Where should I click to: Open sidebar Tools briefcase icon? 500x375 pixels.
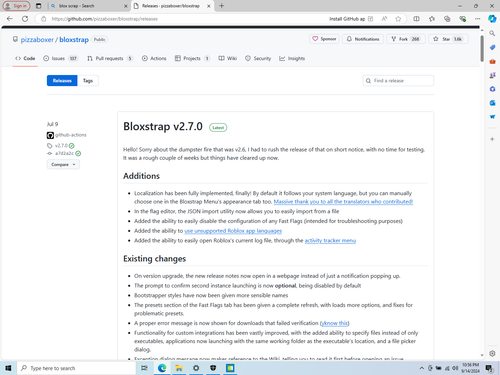point(492,61)
